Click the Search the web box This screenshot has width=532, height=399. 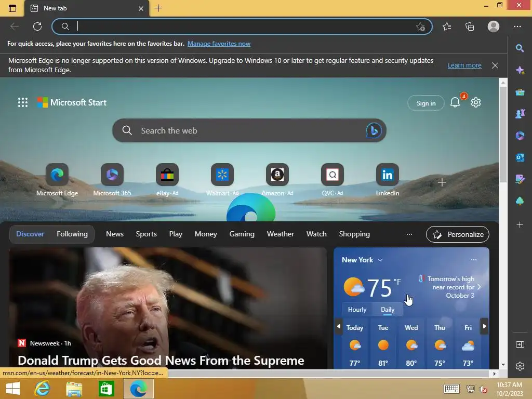pyautogui.click(x=249, y=130)
